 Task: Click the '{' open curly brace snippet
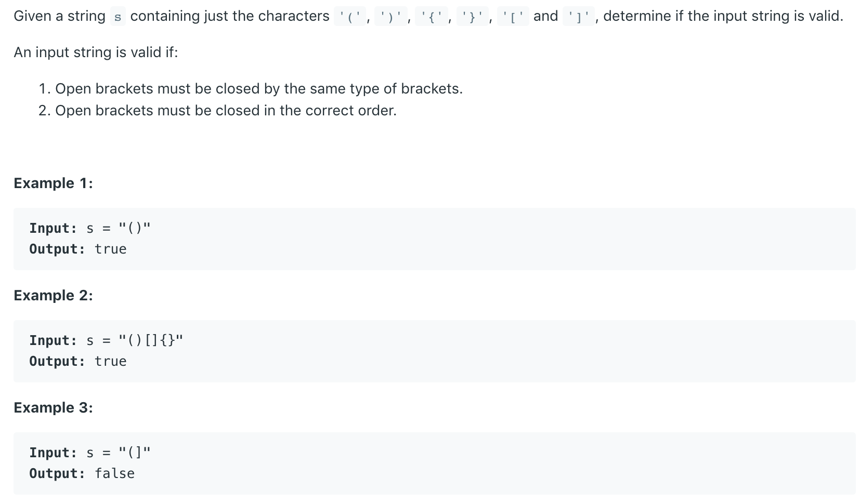(x=432, y=17)
